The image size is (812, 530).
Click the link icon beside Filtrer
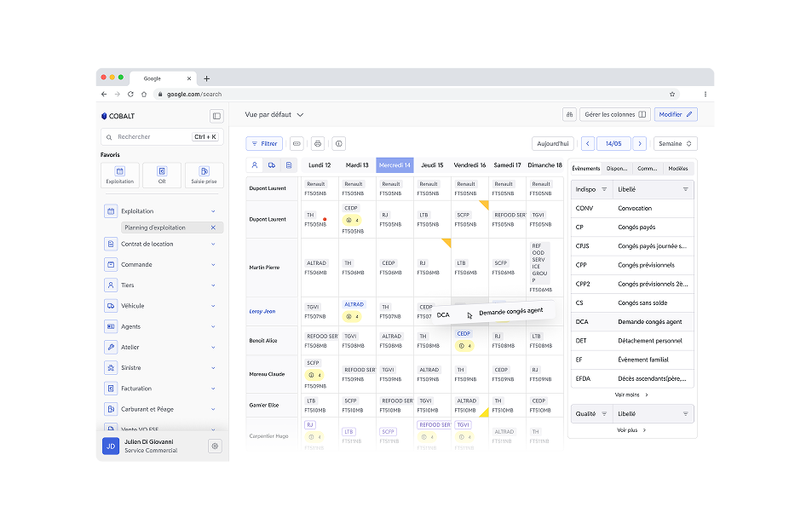coord(297,144)
